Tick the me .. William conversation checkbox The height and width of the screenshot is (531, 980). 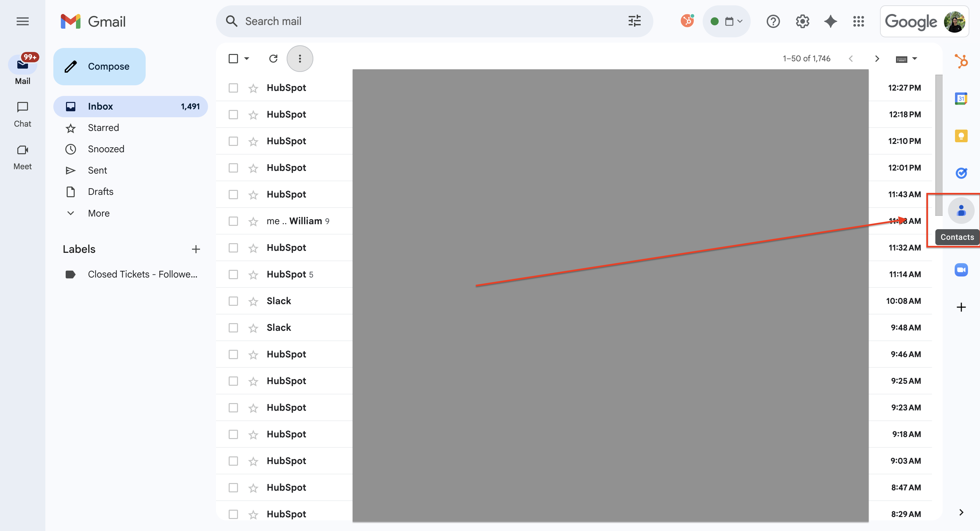(233, 221)
